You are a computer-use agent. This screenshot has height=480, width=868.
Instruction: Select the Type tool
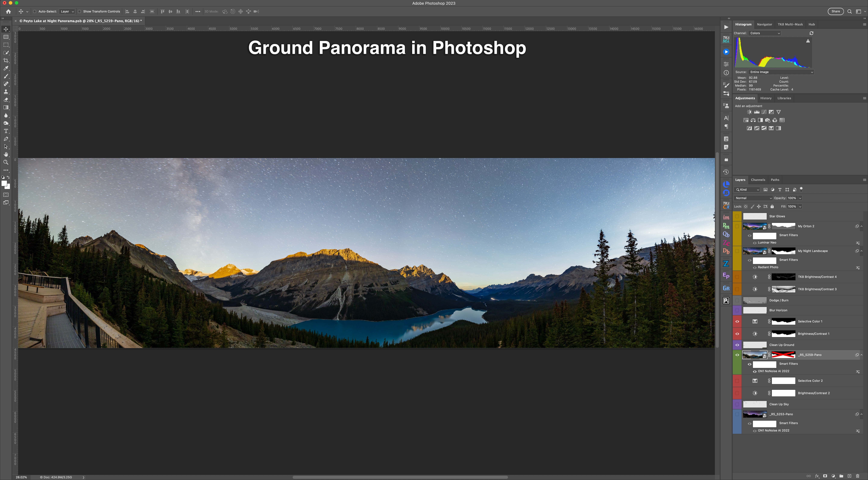coord(6,131)
